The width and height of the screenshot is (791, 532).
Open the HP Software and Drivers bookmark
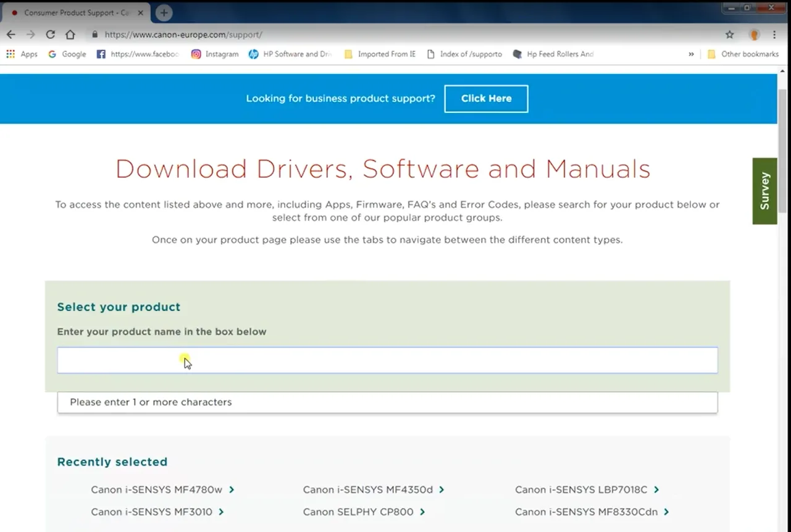(x=290, y=54)
